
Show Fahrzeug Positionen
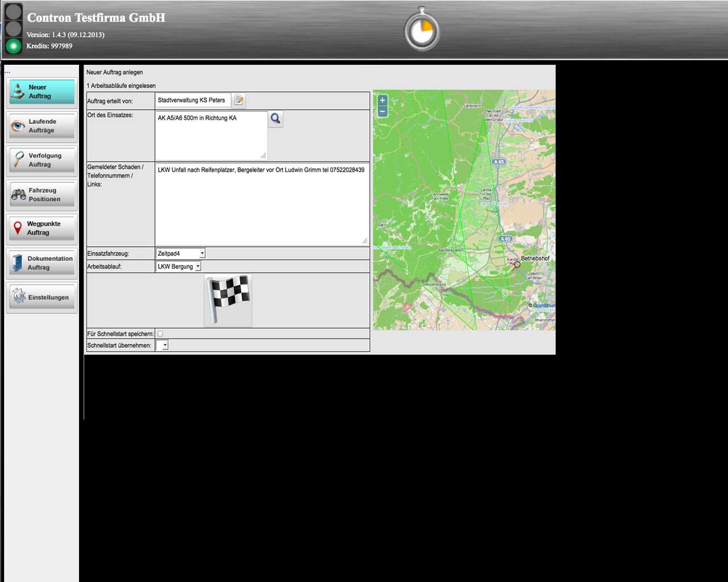coord(42,195)
